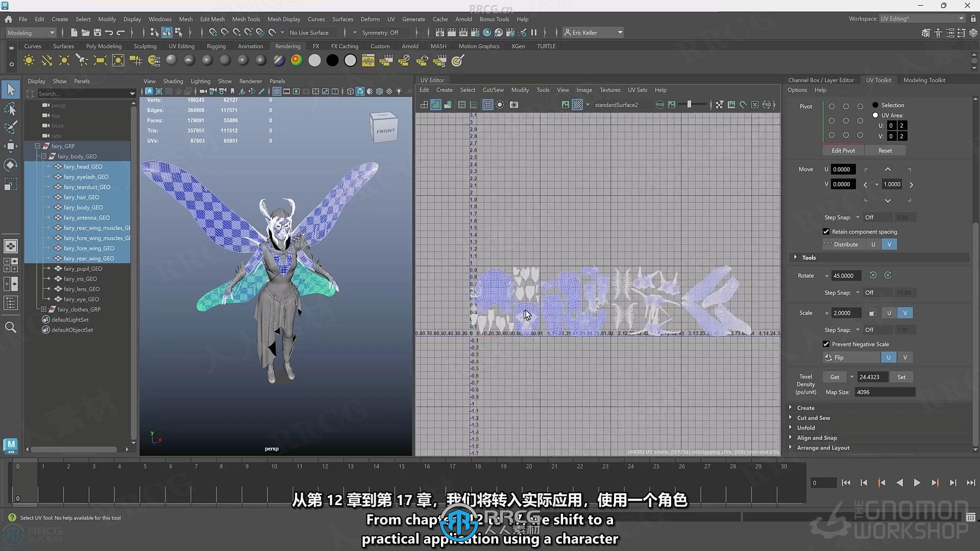Expand the Unfold section
The image size is (980, 551).
[x=791, y=428]
